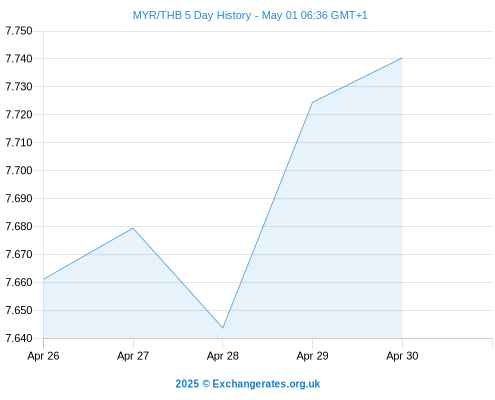This screenshot has width=495, height=400.
Task: Click the 7.660 y-axis label
Action: (19, 282)
